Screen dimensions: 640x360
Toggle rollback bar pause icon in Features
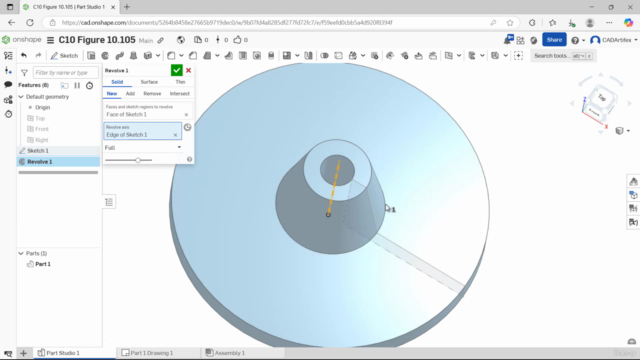coord(77,85)
